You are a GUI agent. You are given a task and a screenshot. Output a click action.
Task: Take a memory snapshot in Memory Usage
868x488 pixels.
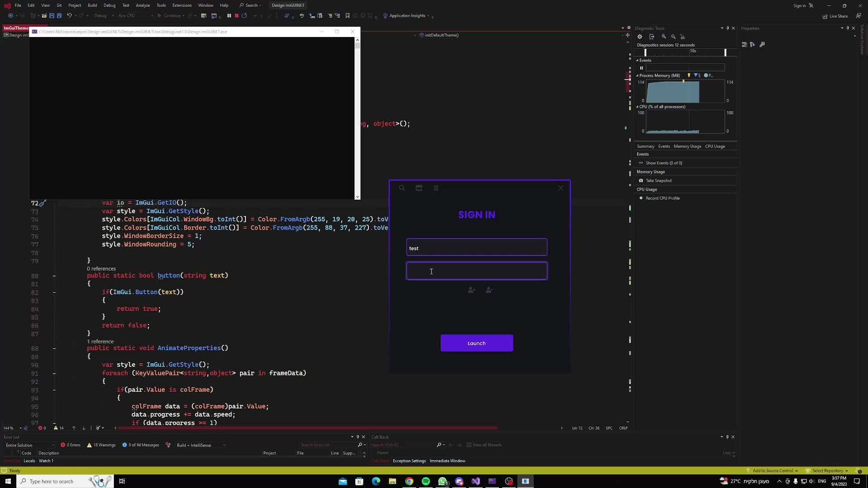coord(658,180)
